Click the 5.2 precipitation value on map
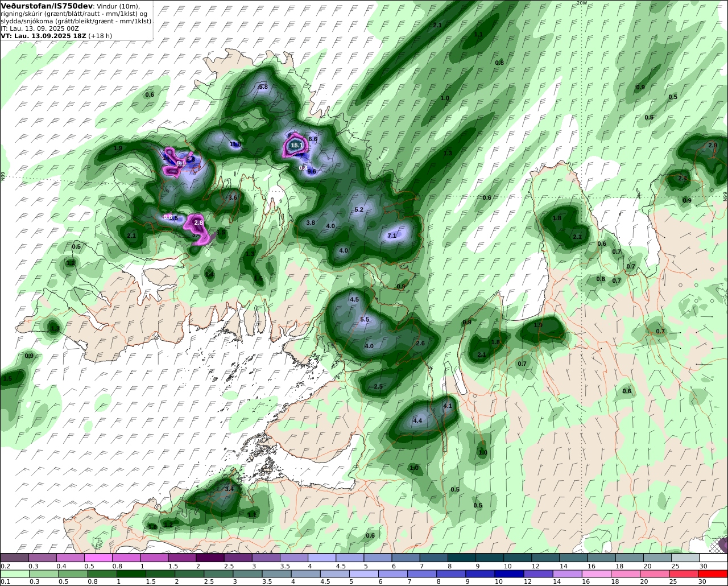The image size is (728, 586). 359,210
